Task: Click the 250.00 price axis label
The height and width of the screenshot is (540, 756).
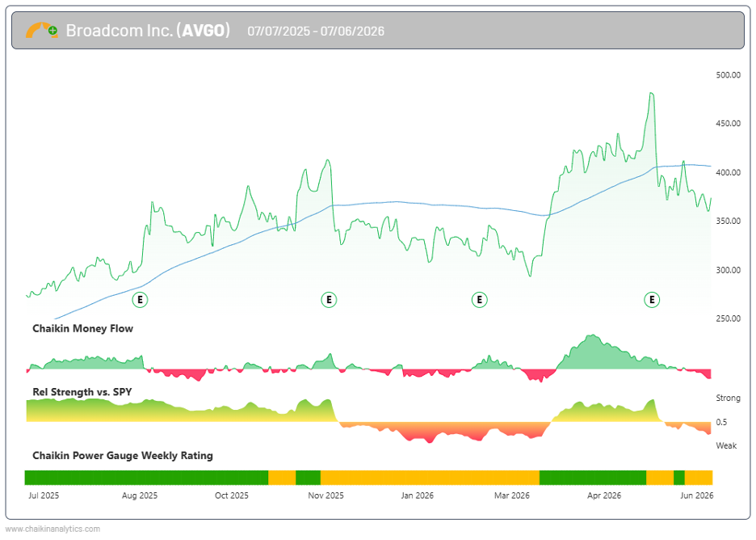Action: (728, 319)
